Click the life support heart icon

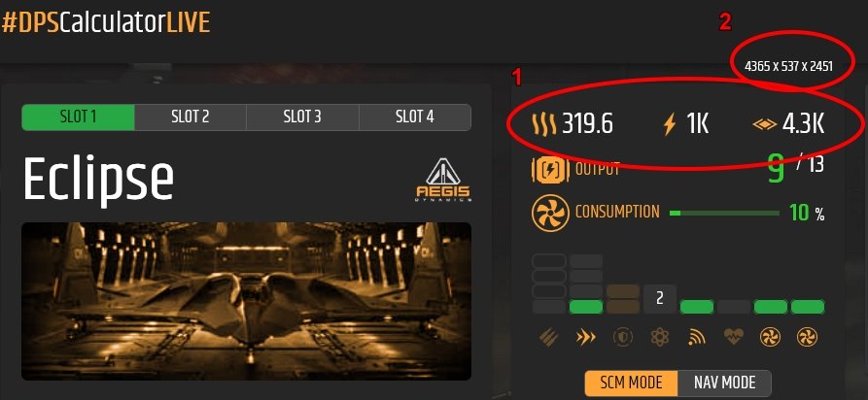[x=734, y=338]
